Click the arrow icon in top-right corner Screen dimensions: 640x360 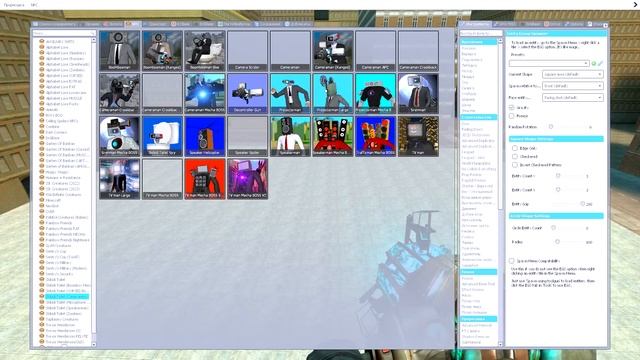pyautogui.click(x=636, y=4)
